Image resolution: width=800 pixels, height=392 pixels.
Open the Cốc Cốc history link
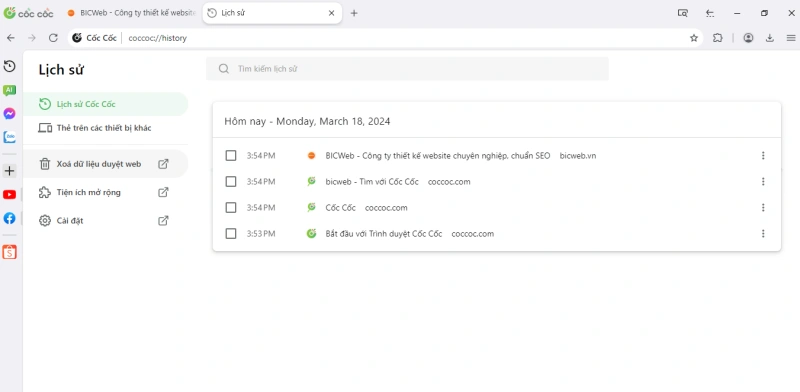(x=340, y=208)
